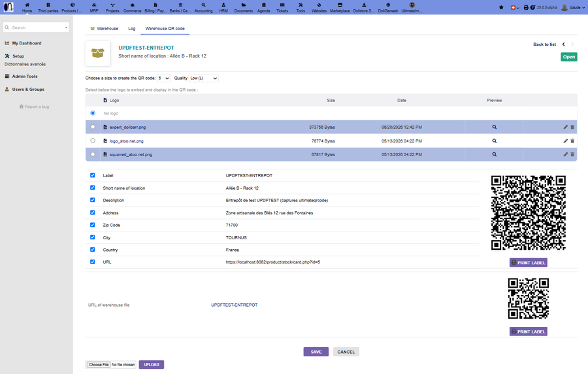
Task: Open the Quality dropdown
Action: (204, 78)
